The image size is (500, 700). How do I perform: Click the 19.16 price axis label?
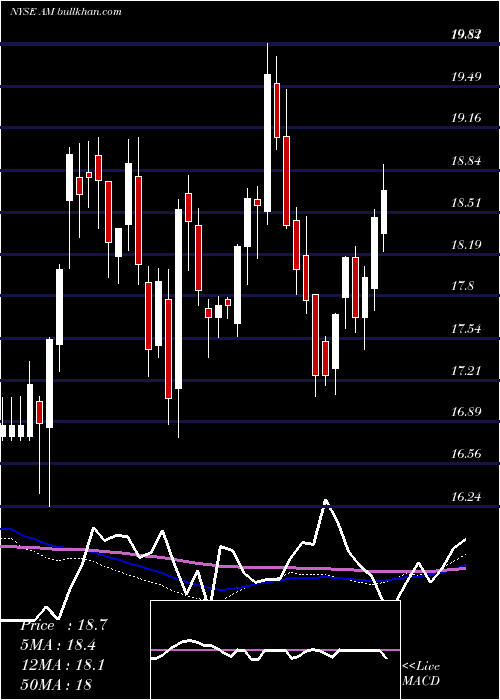click(x=466, y=118)
